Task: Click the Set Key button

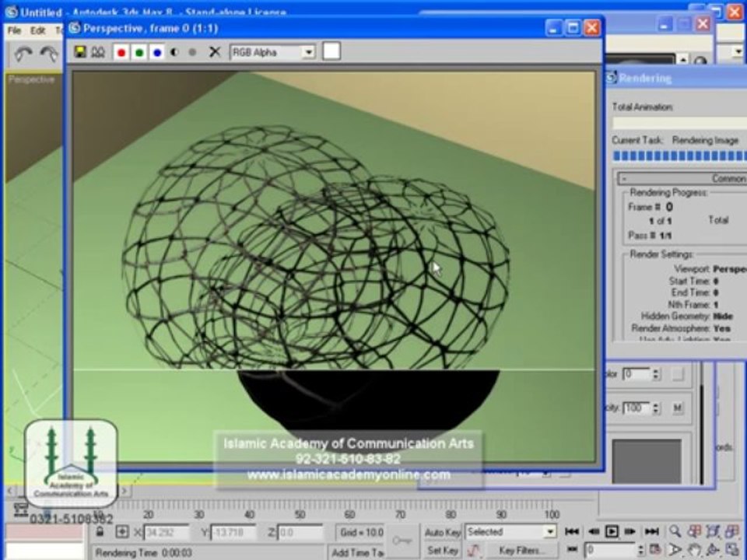Action: tap(442, 551)
